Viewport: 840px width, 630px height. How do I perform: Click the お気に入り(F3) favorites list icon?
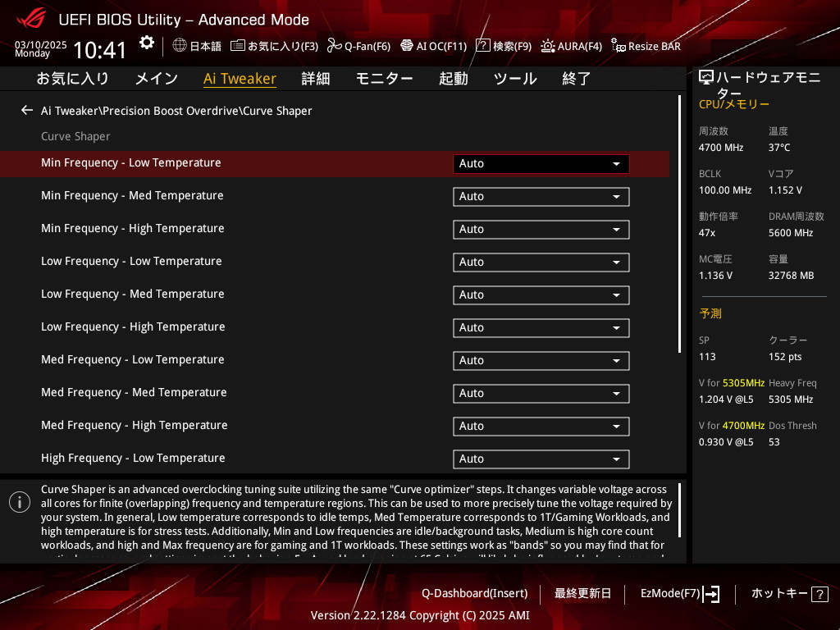coord(238,46)
